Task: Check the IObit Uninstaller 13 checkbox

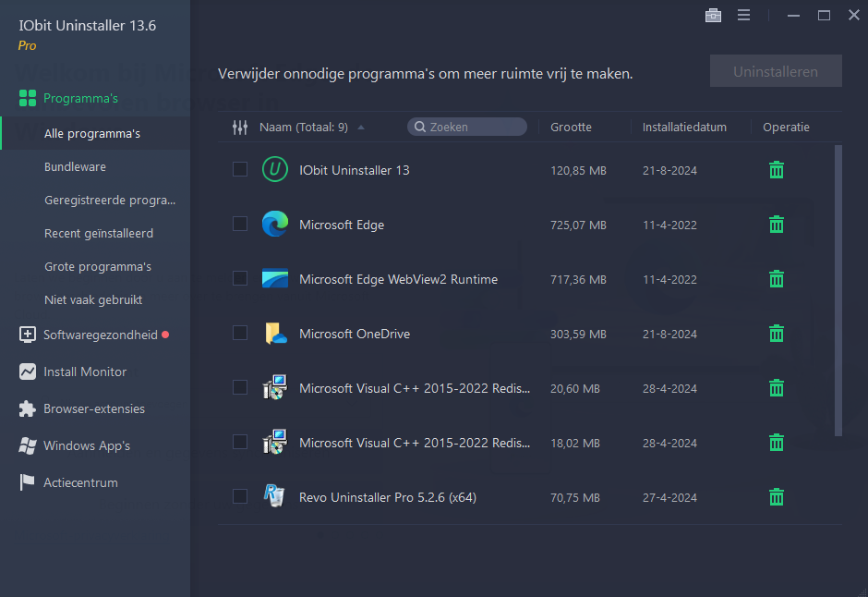Action: coord(240,169)
